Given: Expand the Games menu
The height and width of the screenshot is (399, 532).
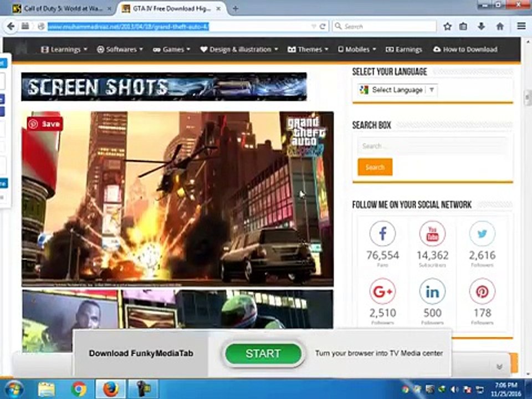Looking at the screenshot, I should point(171,49).
